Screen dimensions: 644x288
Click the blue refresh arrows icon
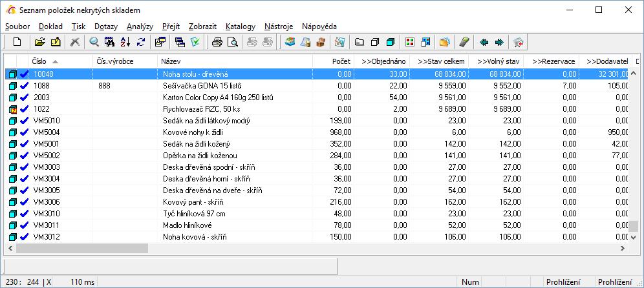[141, 42]
